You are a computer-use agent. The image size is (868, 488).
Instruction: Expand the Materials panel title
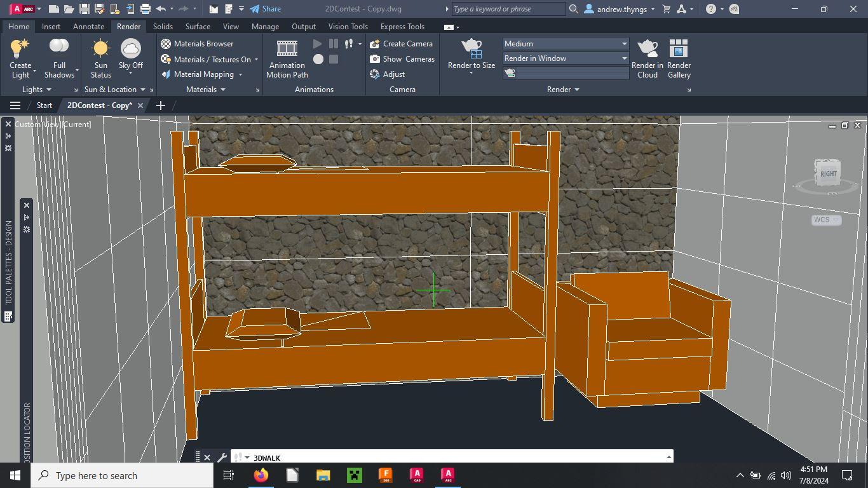pos(206,90)
